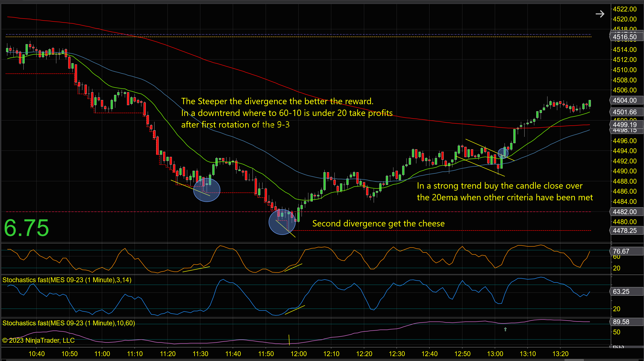Select the small green up arrow in the 10,60 stochastics panel
The image size is (644, 361).
505,329
